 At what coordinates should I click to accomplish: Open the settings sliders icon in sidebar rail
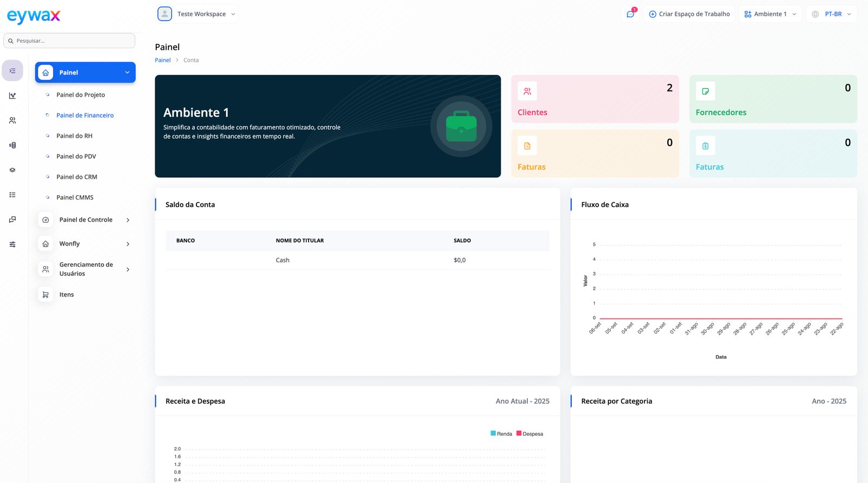[12, 244]
